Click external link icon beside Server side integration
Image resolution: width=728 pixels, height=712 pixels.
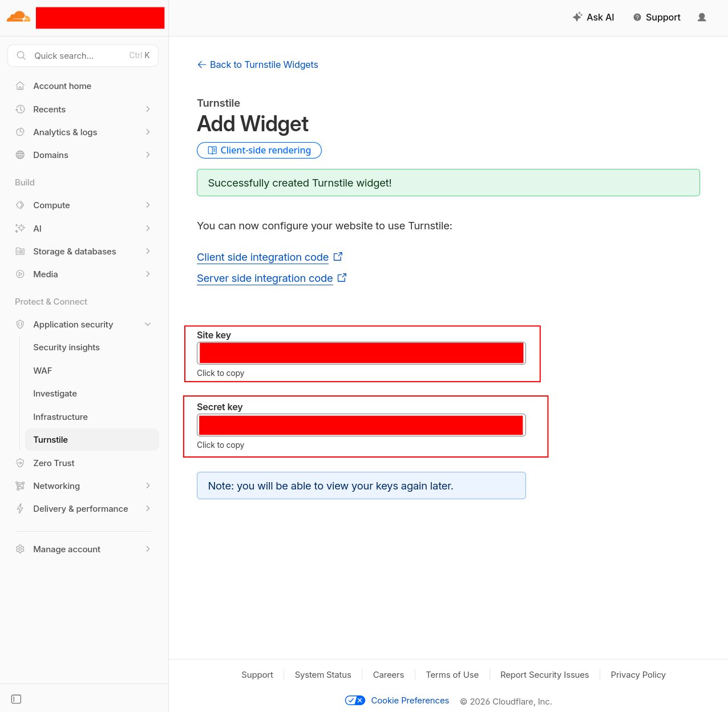point(342,277)
